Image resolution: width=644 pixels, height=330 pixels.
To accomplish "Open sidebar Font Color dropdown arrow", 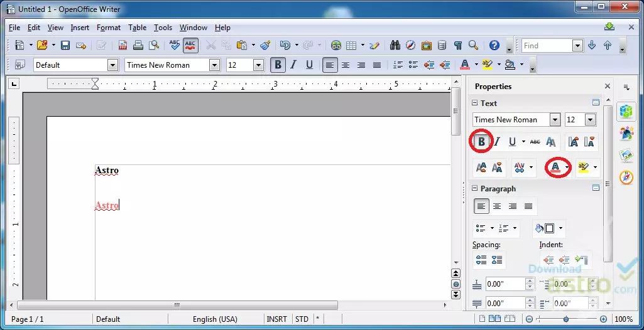I will pyautogui.click(x=567, y=168).
